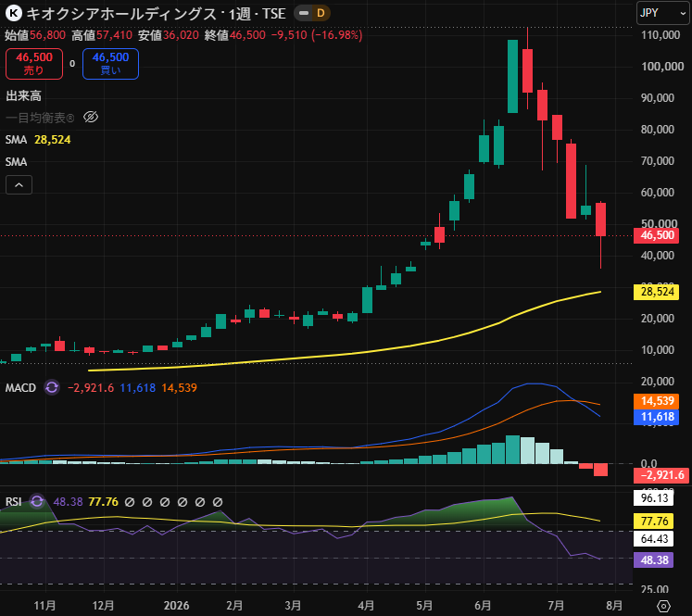The width and height of the screenshot is (692, 616).
Task: Click the −9,510 (−16.98%) change value
Action: point(317,35)
